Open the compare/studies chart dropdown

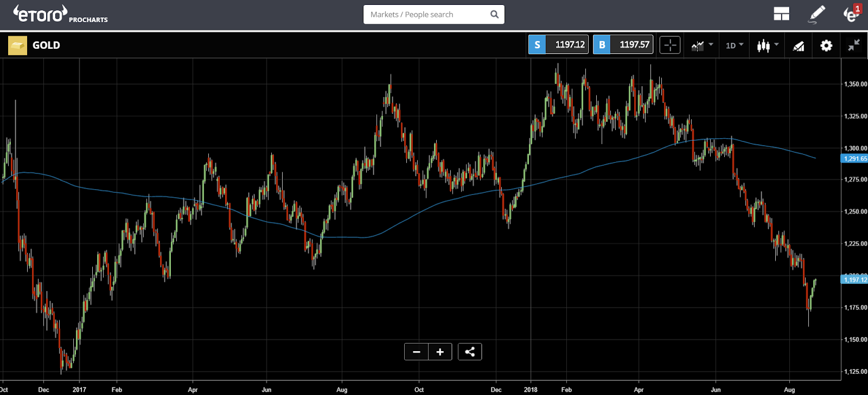(x=702, y=45)
